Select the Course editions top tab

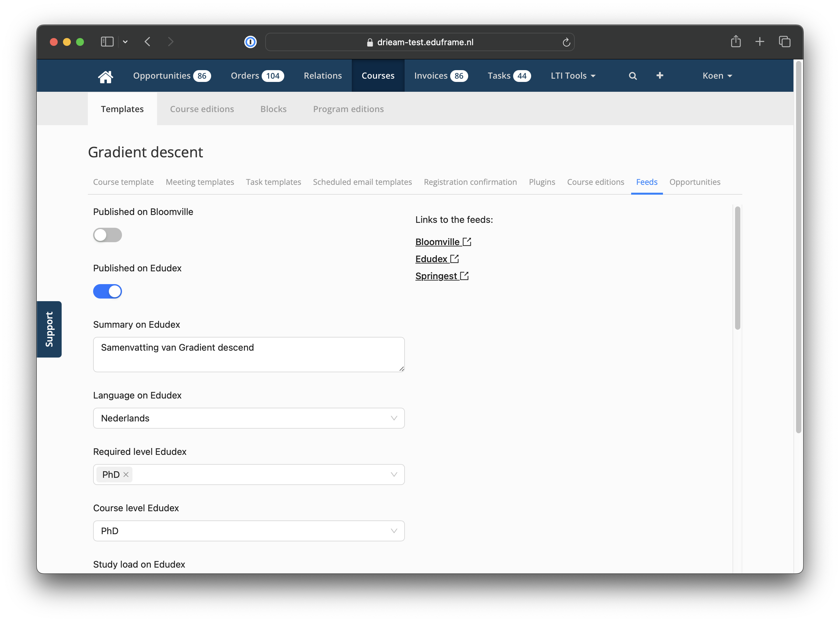(202, 109)
